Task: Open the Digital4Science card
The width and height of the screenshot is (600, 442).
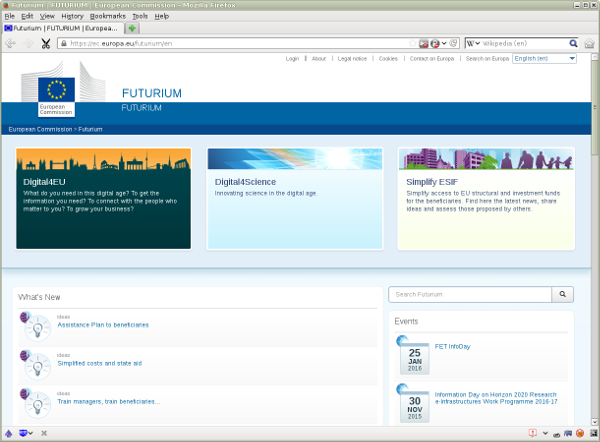Action: pyautogui.click(x=295, y=199)
